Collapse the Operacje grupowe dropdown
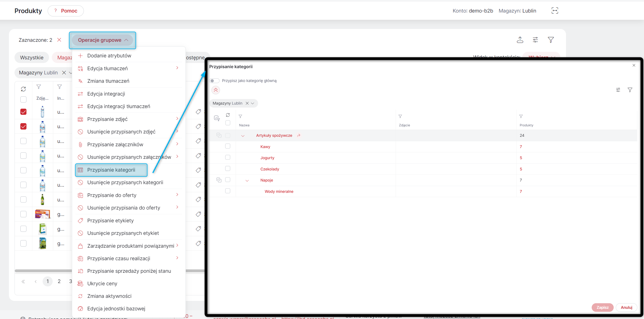This screenshot has width=644, height=319. pos(103,40)
